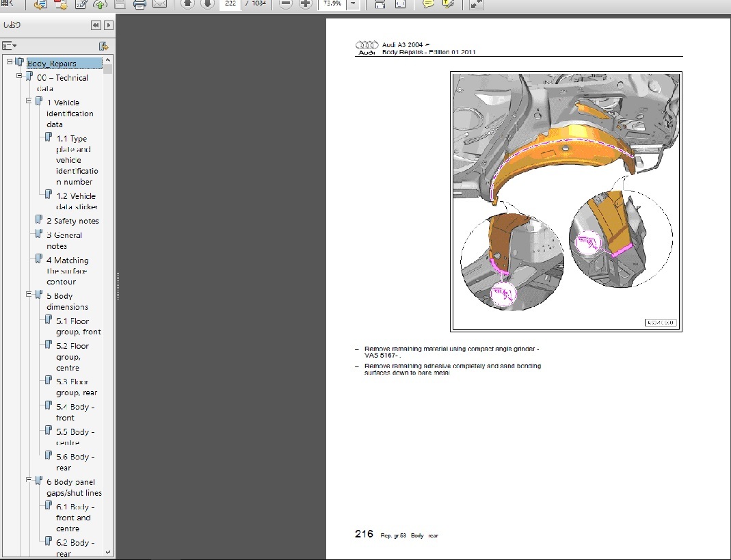Open the 5.2 Floor group, centre bookmark

coord(72,357)
